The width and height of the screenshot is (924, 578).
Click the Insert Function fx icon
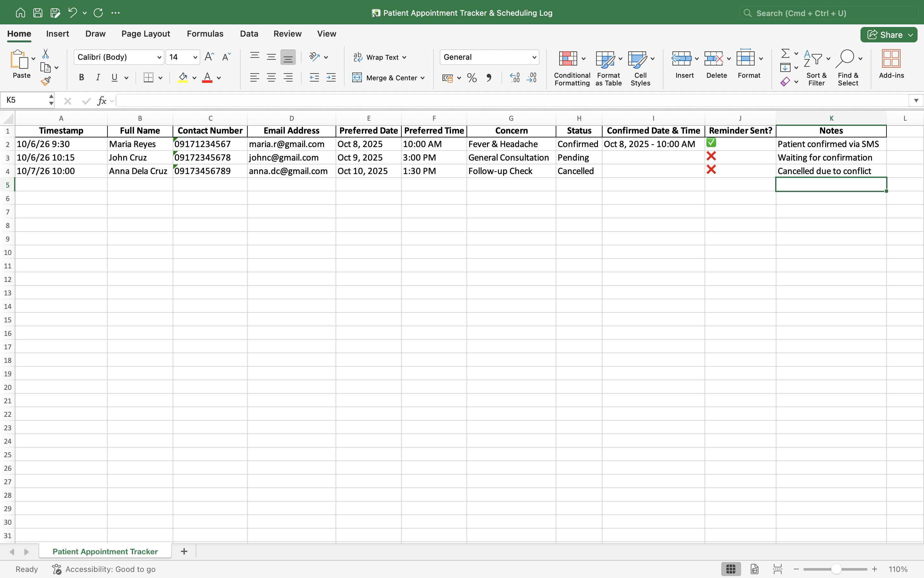(102, 101)
